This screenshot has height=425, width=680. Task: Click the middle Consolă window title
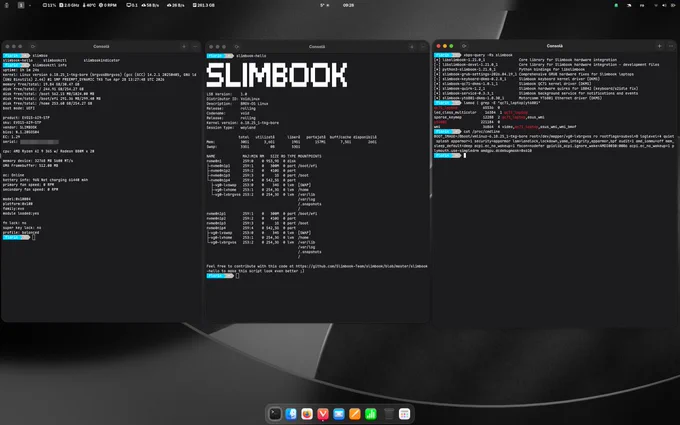click(x=317, y=46)
